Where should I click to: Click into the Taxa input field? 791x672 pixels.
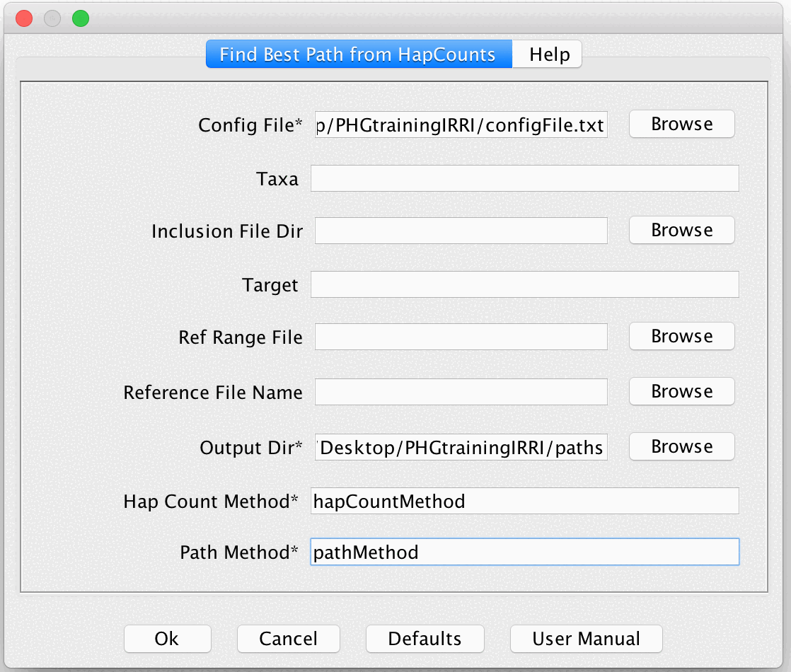524,178
